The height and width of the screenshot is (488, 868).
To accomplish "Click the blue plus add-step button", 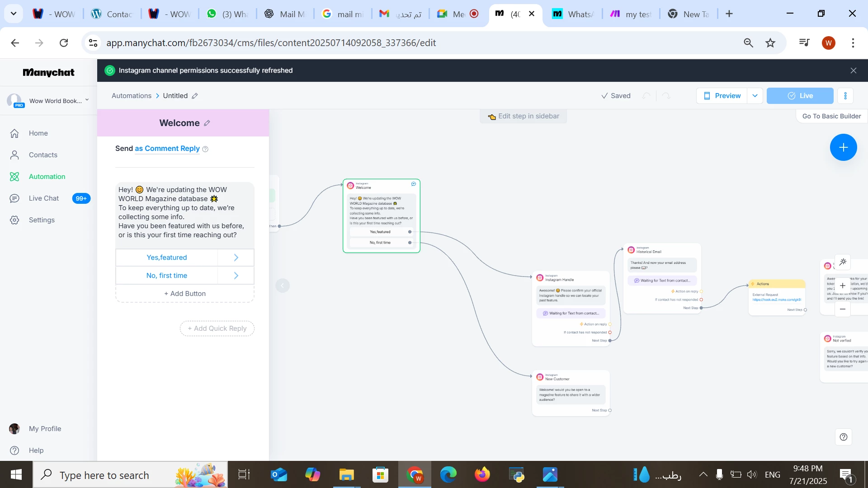I will tap(843, 147).
